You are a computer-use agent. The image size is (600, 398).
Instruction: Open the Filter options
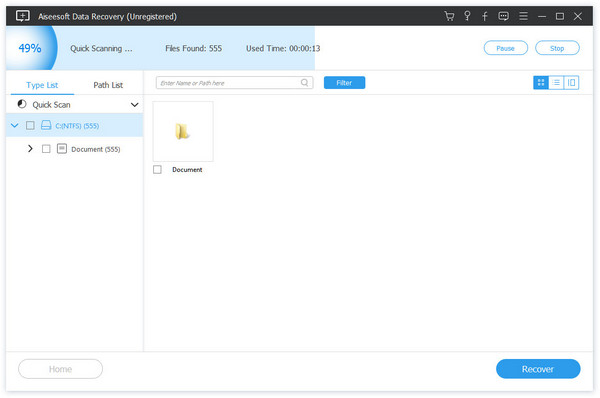(344, 83)
